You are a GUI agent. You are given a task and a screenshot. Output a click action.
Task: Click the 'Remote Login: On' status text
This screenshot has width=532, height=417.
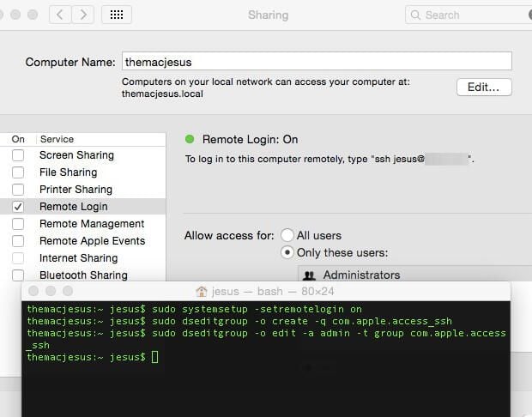[x=250, y=139]
